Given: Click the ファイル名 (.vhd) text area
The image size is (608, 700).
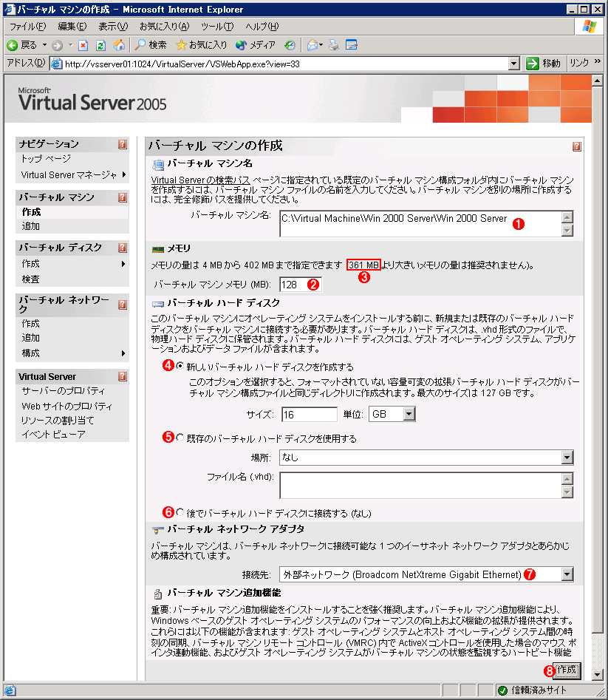Looking at the screenshot, I should [x=420, y=485].
